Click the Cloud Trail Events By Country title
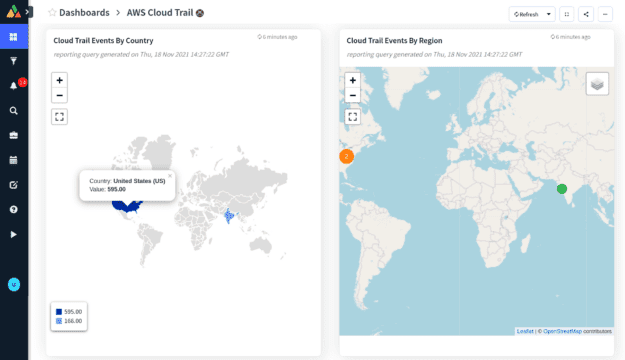 tap(103, 41)
